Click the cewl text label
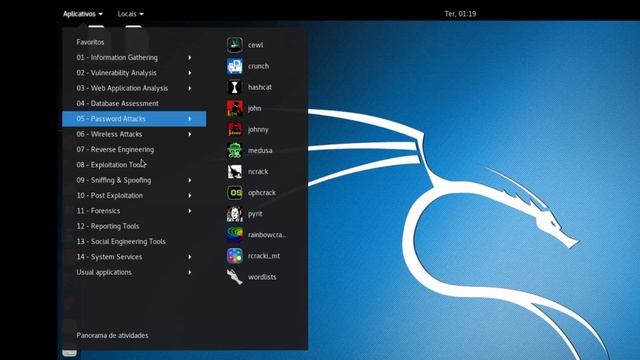This screenshot has width=640, height=360. (256, 45)
